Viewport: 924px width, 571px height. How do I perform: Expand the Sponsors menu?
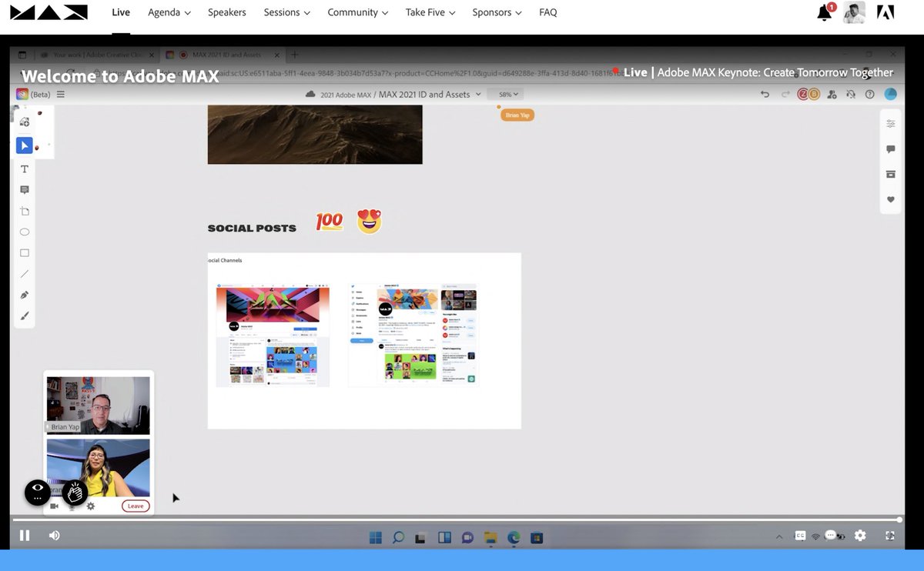tap(497, 12)
